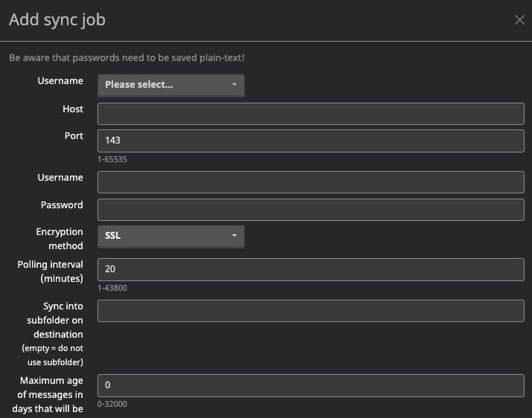Click the Username text input below Port

click(311, 182)
